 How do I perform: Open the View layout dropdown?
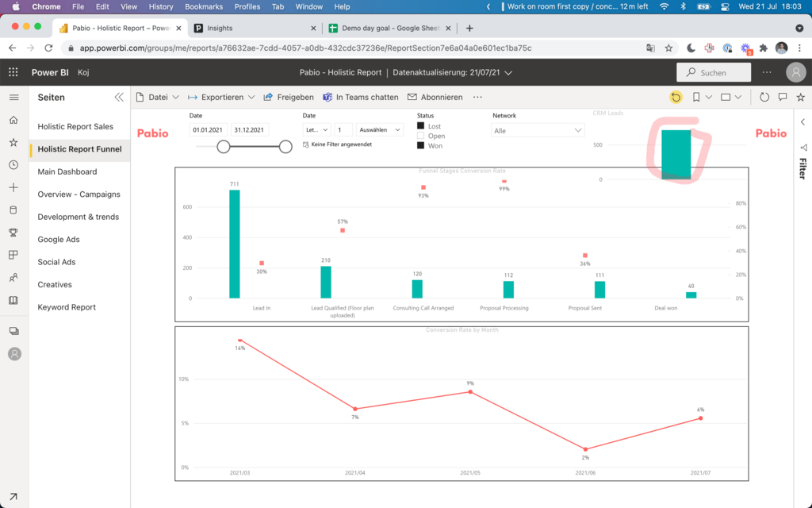731,97
